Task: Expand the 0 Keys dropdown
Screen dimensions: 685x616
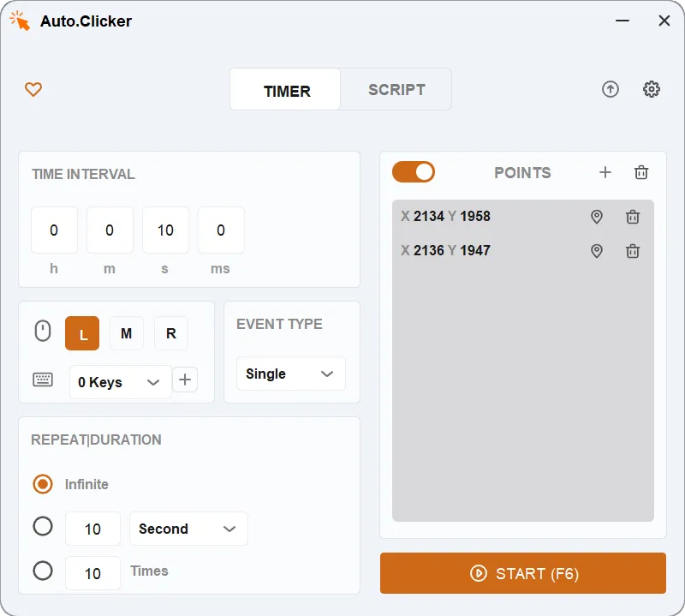Action: click(120, 382)
